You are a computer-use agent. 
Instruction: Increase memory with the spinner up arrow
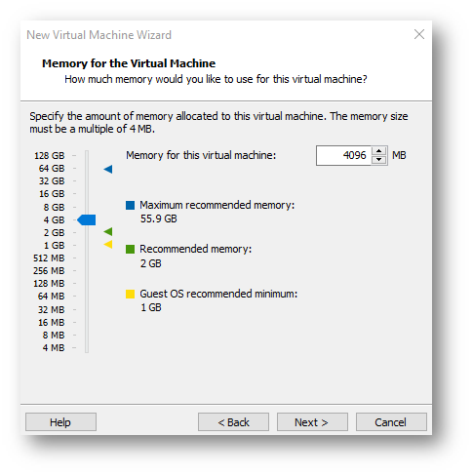pyautogui.click(x=378, y=151)
